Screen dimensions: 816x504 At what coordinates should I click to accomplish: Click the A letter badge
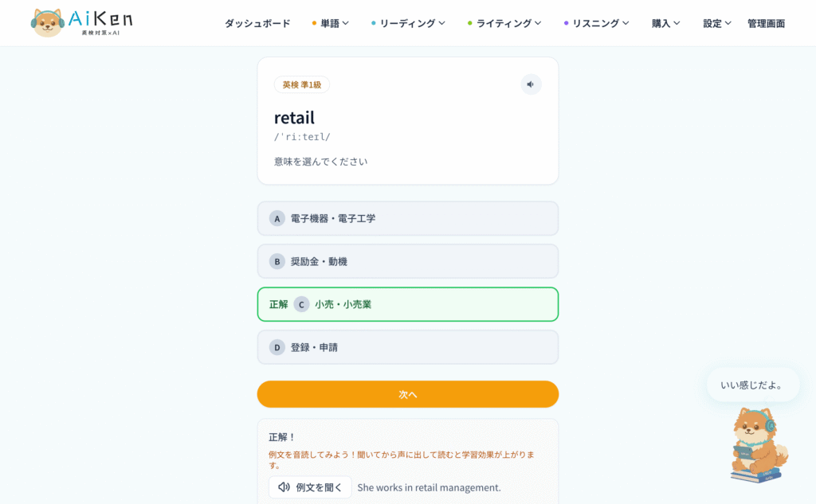[277, 218]
